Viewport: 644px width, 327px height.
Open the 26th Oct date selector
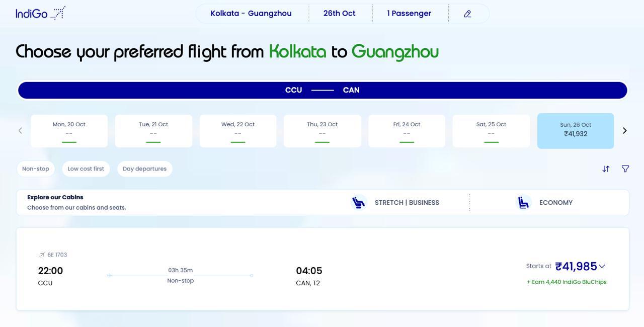[x=340, y=14]
